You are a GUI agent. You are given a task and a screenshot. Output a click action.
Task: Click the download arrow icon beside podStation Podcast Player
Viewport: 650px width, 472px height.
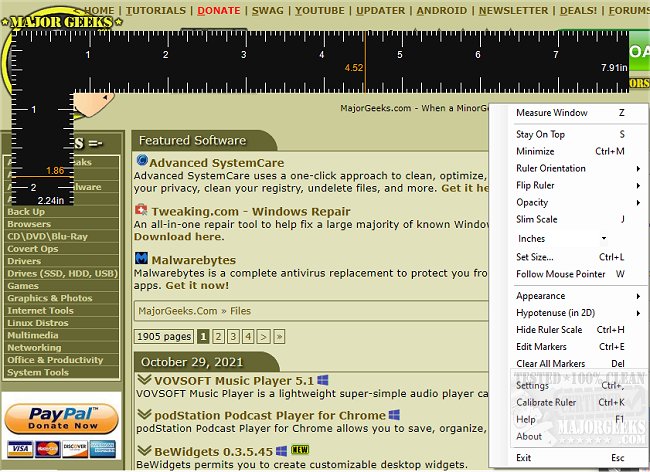click(x=144, y=414)
